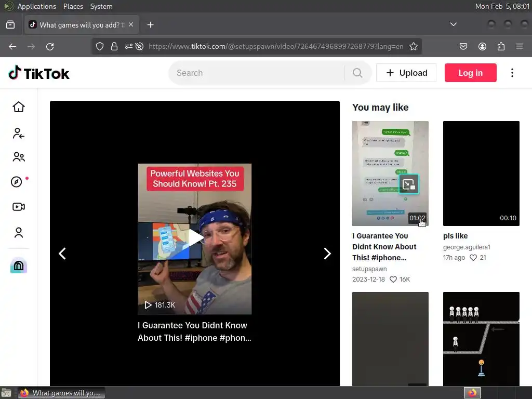Click the show desktop icon in taskbar
Image resolution: width=532 pixels, height=399 pixels.
tap(6, 393)
